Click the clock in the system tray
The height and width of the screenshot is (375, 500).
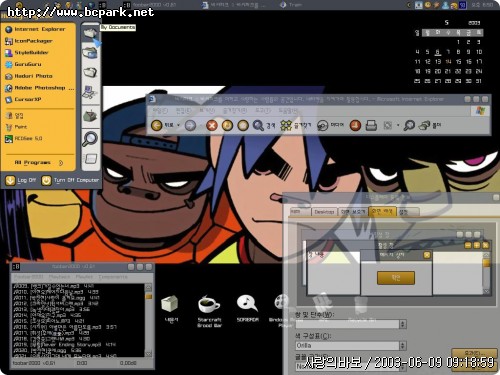(x=482, y=5)
